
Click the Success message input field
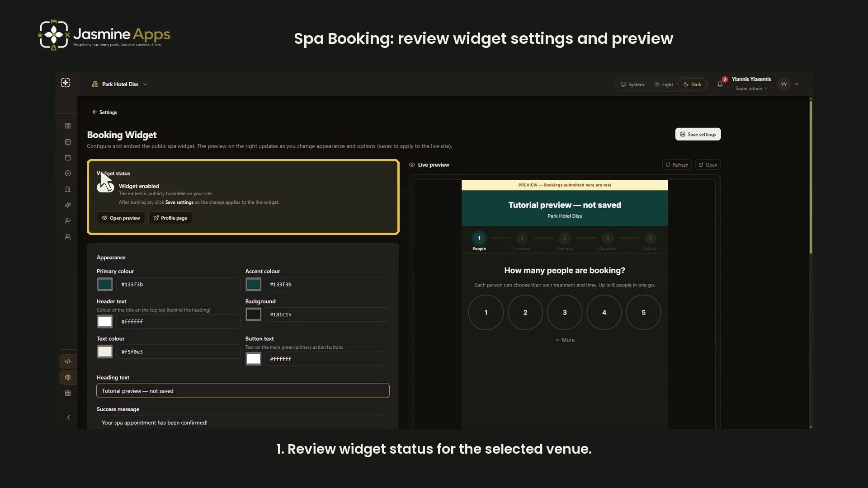[243, 422]
